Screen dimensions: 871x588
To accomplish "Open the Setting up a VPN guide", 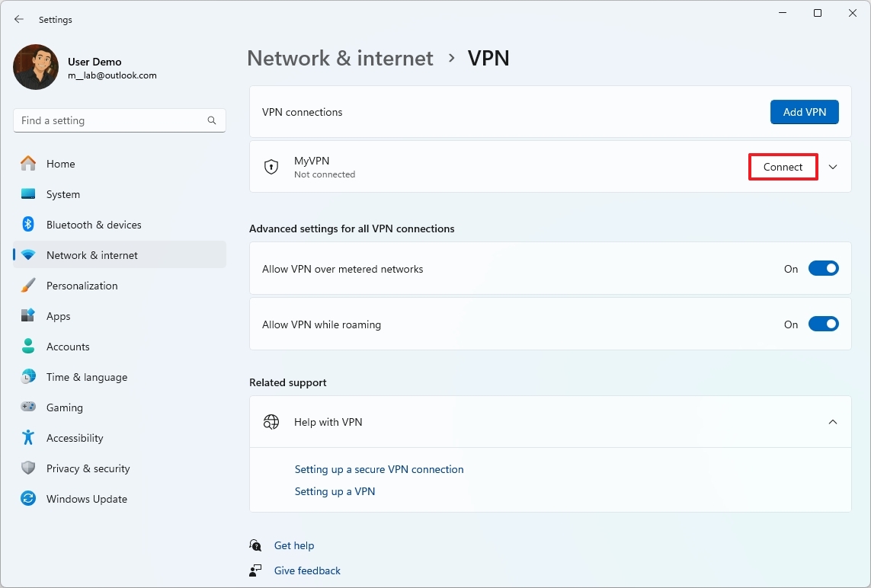I will [335, 491].
